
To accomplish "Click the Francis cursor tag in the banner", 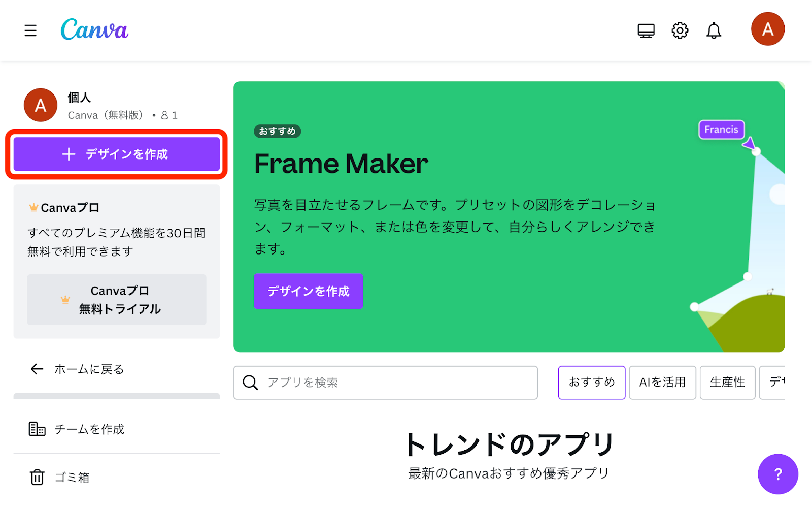I will [x=721, y=130].
